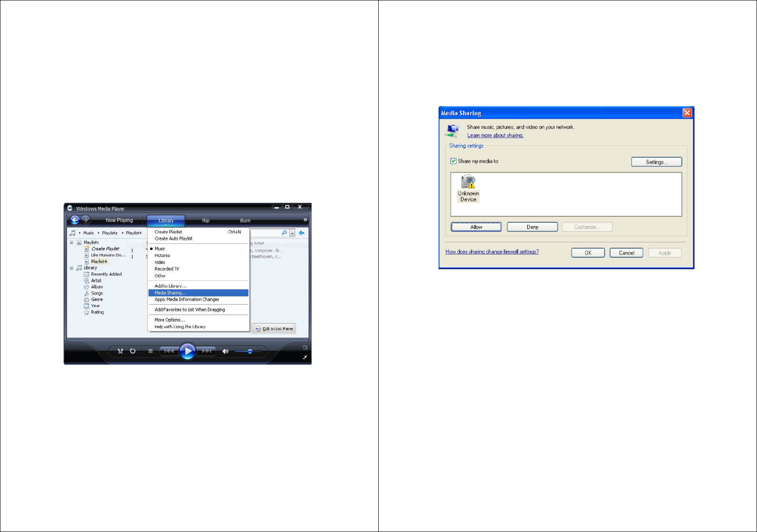The height and width of the screenshot is (532, 757).
Task: Open sharing Settings button
Action: pos(657,162)
